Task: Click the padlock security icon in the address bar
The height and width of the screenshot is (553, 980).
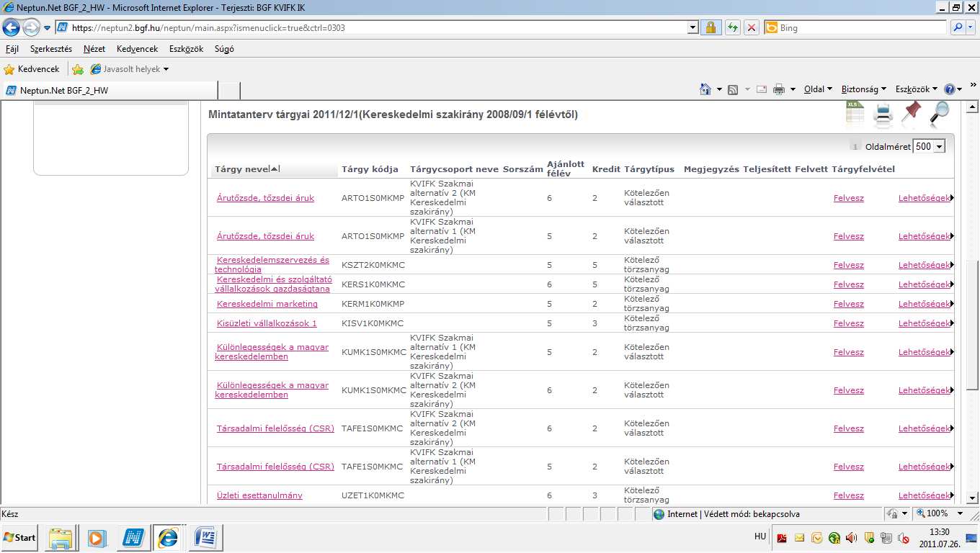Action: 710,27
